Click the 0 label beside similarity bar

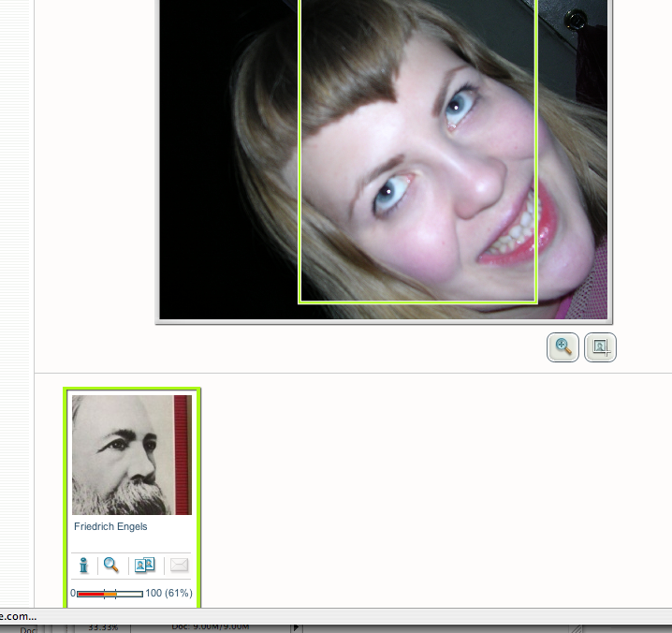[x=73, y=594]
